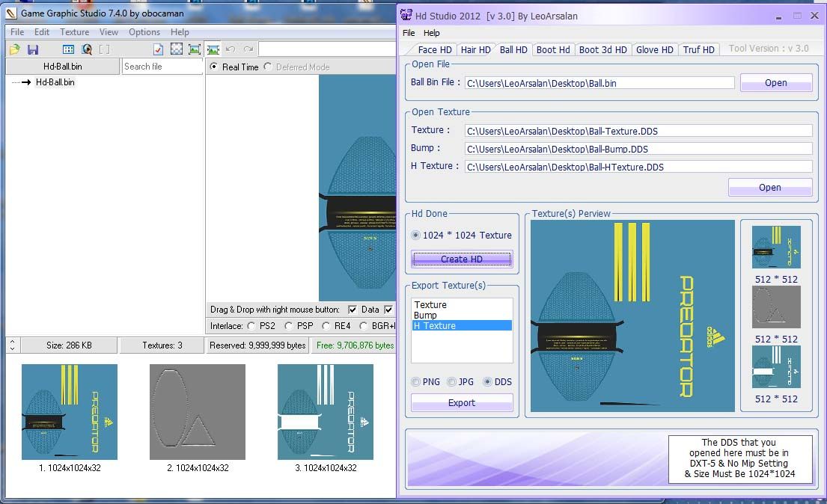Click the up/down stepper left of Size
Image resolution: width=827 pixels, height=504 pixels.
[12, 345]
